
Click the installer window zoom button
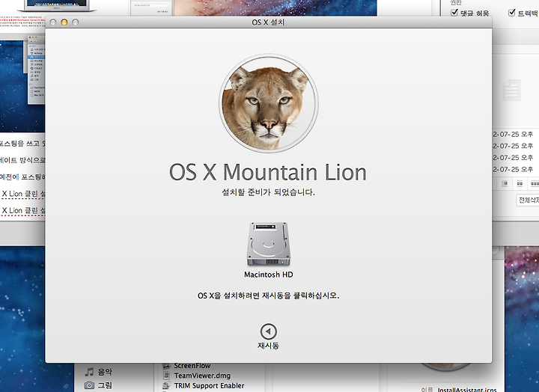[x=76, y=22]
